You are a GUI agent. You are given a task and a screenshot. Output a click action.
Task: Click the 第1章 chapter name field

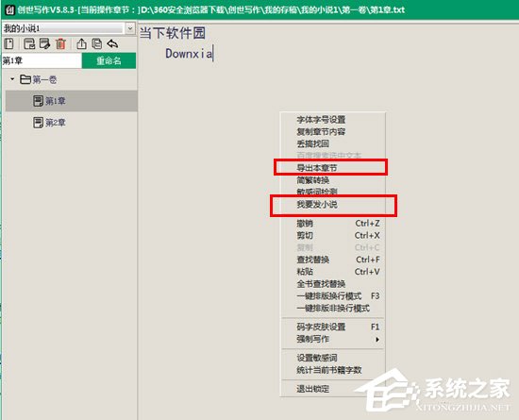pyautogui.click(x=42, y=60)
